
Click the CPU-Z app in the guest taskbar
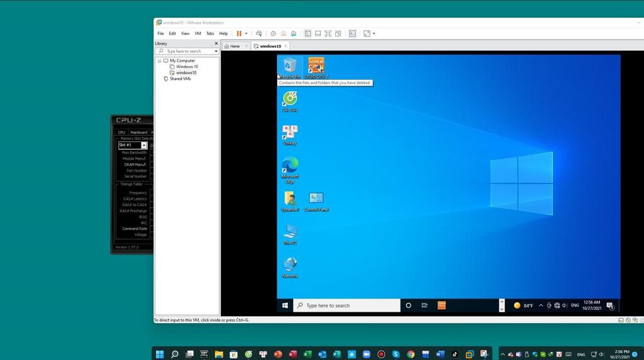click(x=441, y=305)
